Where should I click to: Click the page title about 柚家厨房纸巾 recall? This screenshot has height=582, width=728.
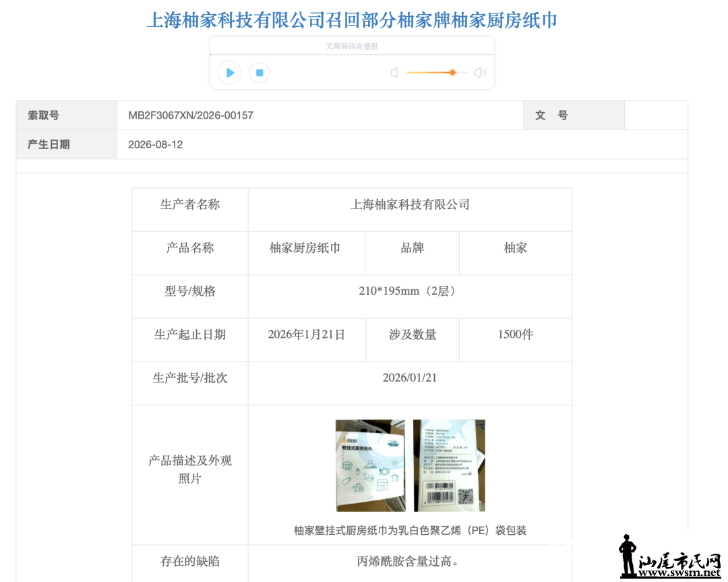[x=352, y=20]
